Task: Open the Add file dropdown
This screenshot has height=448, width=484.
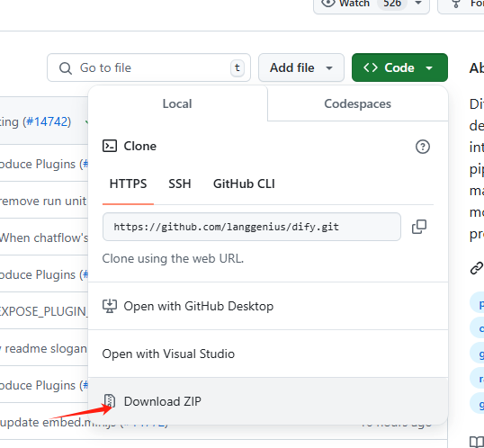Action: coord(301,67)
